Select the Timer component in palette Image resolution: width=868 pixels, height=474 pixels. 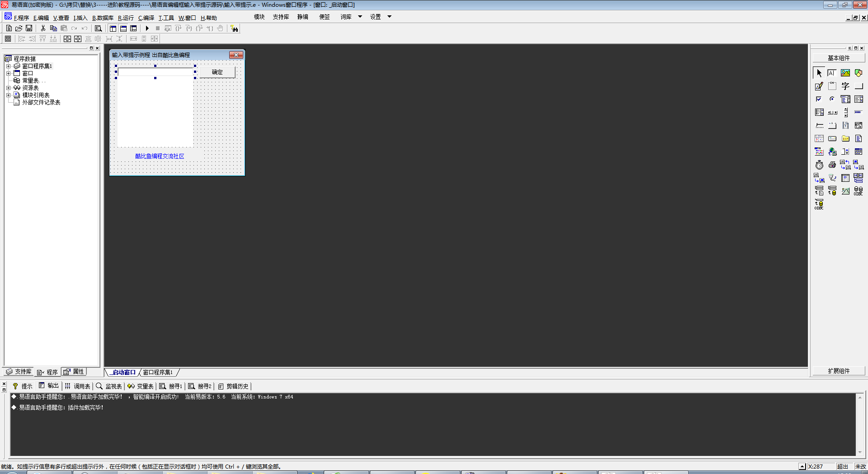coord(819,165)
